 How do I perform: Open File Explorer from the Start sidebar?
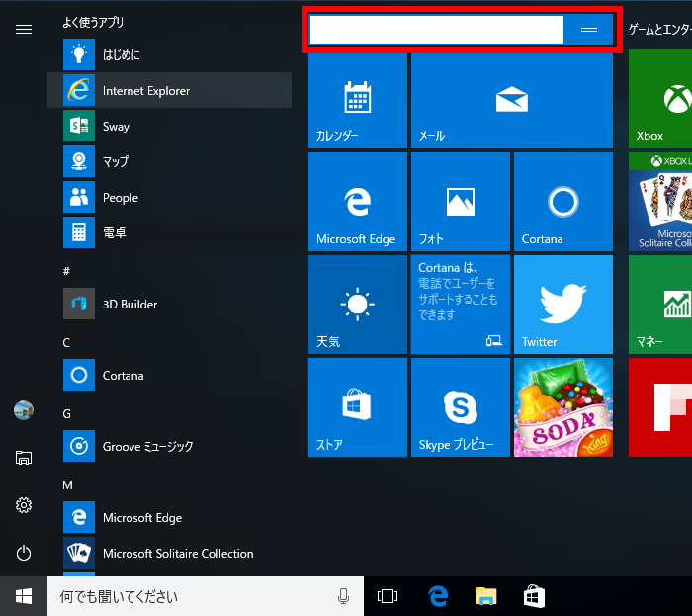tap(24, 458)
